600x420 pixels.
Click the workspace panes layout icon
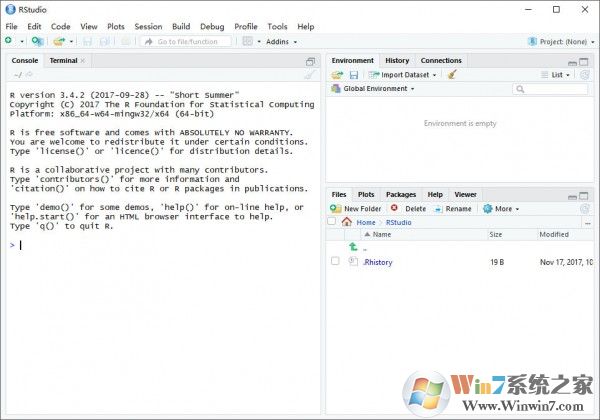[248, 41]
